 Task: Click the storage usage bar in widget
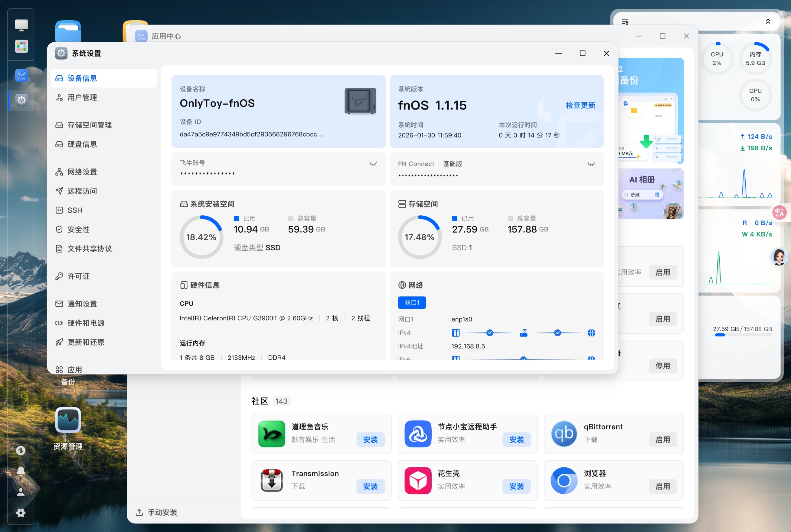(743, 335)
